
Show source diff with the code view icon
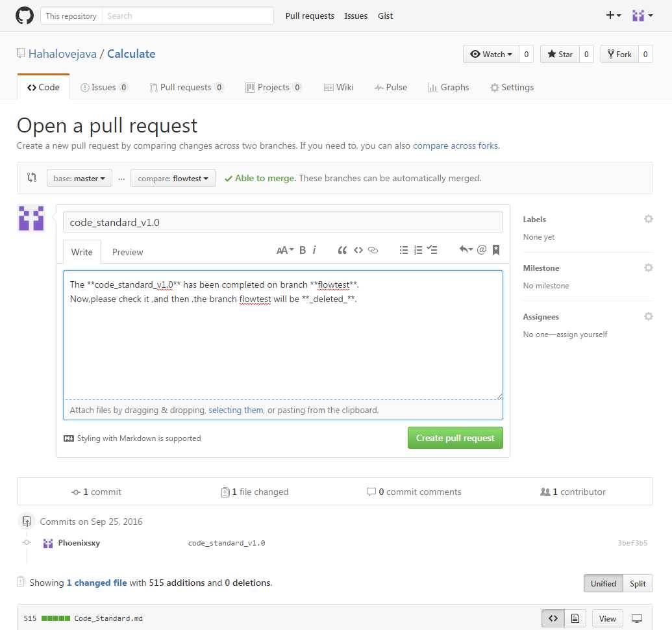(x=553, y=618)
